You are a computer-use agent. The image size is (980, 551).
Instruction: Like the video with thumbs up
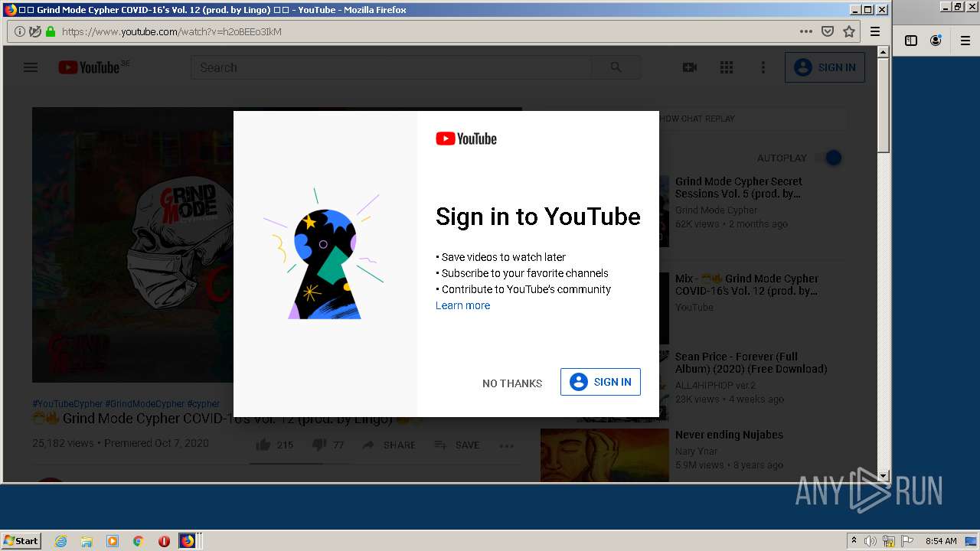[x=275, y=445]
